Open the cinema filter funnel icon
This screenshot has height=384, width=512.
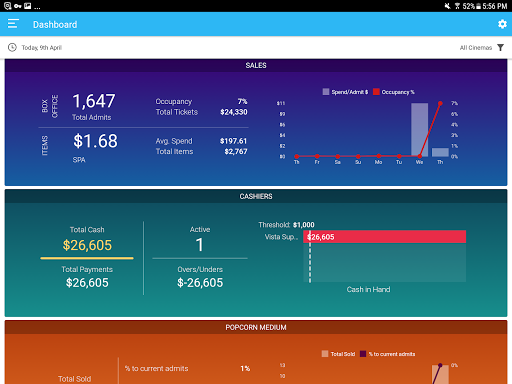coord(500,48)
